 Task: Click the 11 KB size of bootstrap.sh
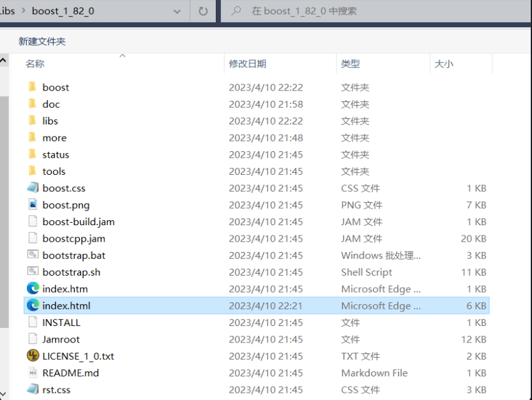(473, 272)
